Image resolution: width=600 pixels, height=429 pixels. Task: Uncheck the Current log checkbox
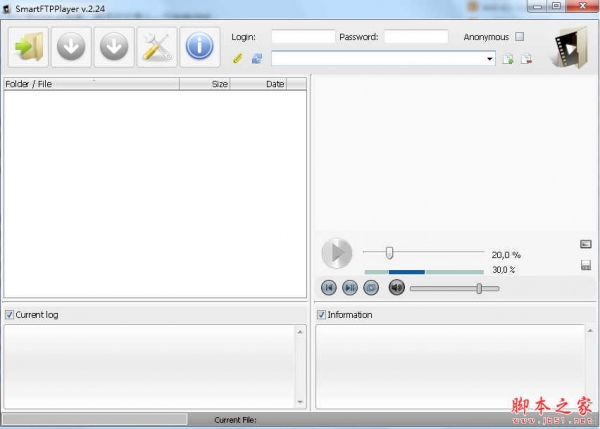click(x=10, y=315)
